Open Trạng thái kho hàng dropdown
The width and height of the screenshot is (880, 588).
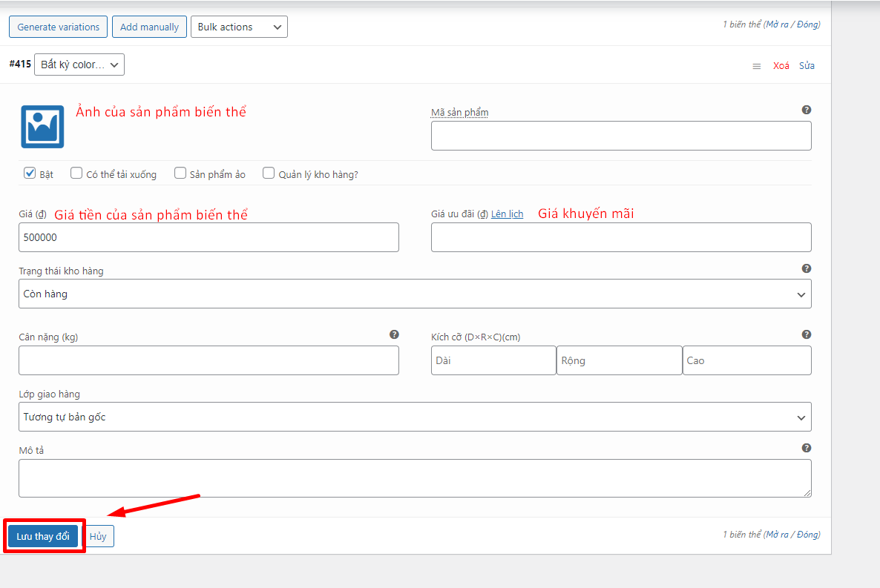(x=415, y=294)
